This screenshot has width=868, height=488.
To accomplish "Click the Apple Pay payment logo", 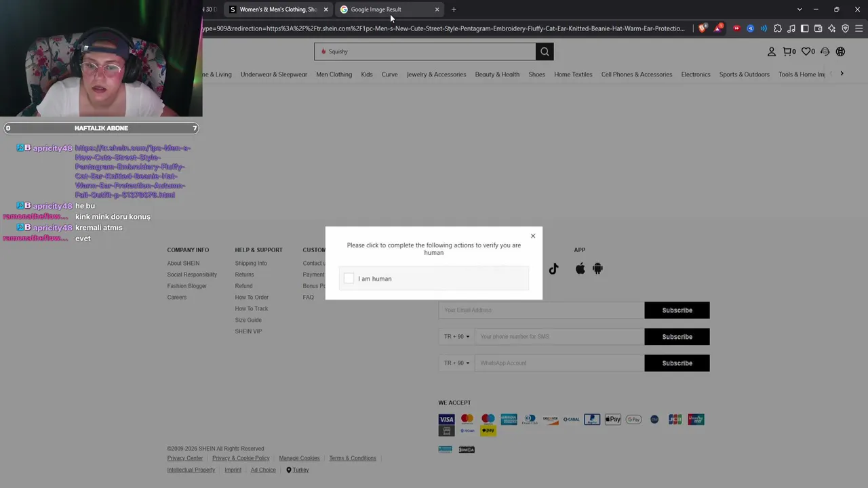I will pos(613,420).
